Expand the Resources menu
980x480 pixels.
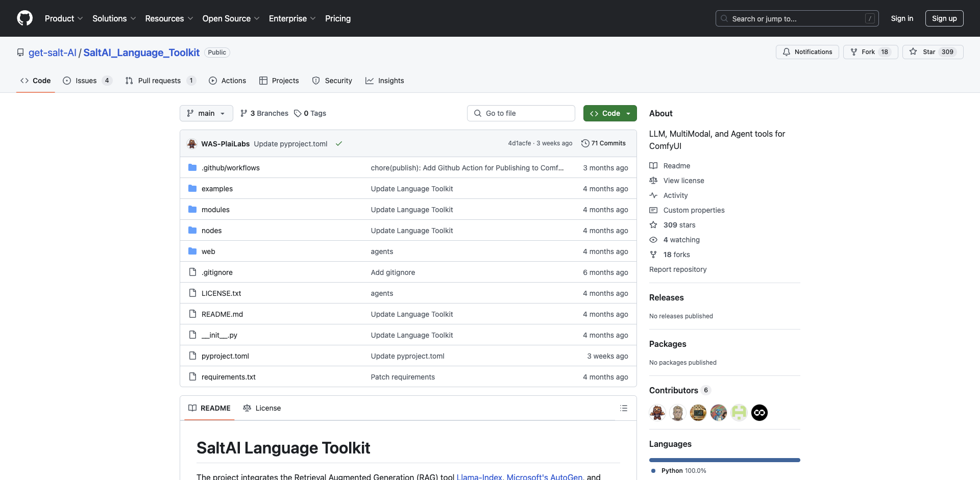(169, 18)
